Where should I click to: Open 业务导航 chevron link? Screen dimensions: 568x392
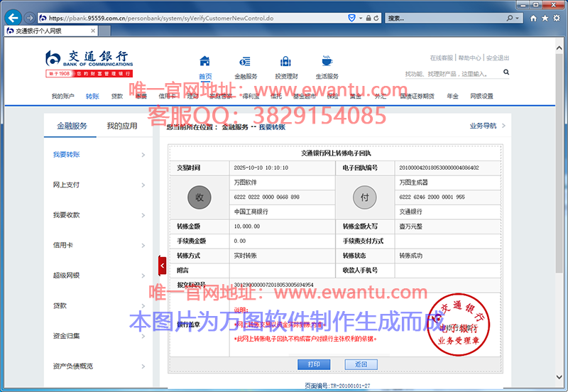pyautogui.click(x=487, y=126)
